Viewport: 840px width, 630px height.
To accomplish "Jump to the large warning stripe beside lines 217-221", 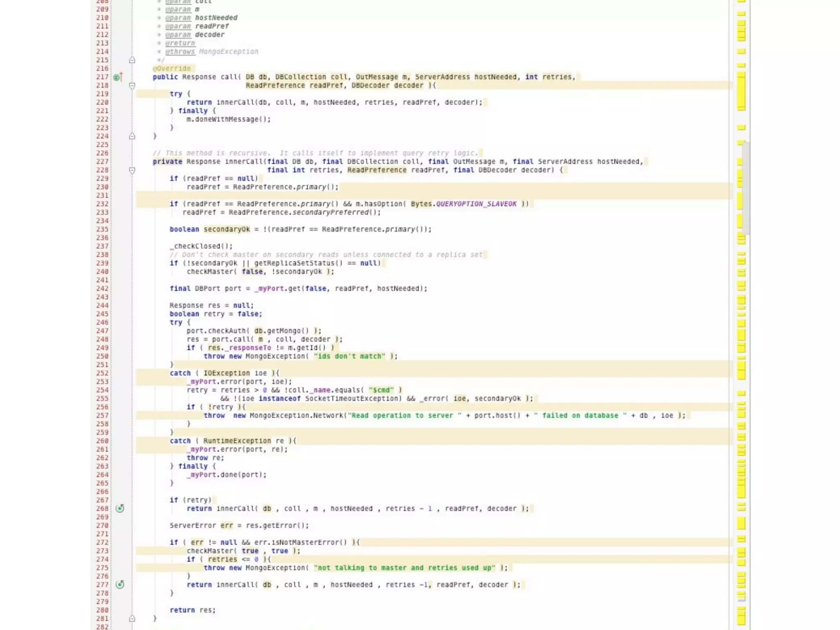I will 741,91.
